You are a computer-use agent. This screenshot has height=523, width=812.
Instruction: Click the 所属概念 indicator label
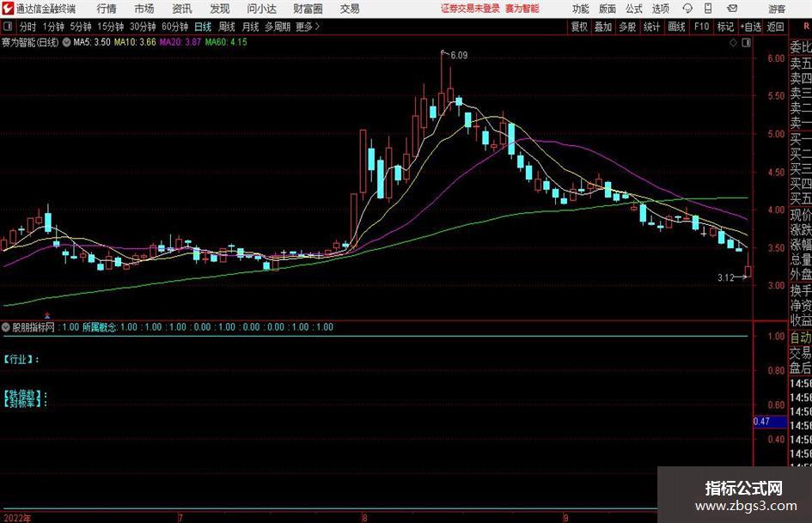100,327
